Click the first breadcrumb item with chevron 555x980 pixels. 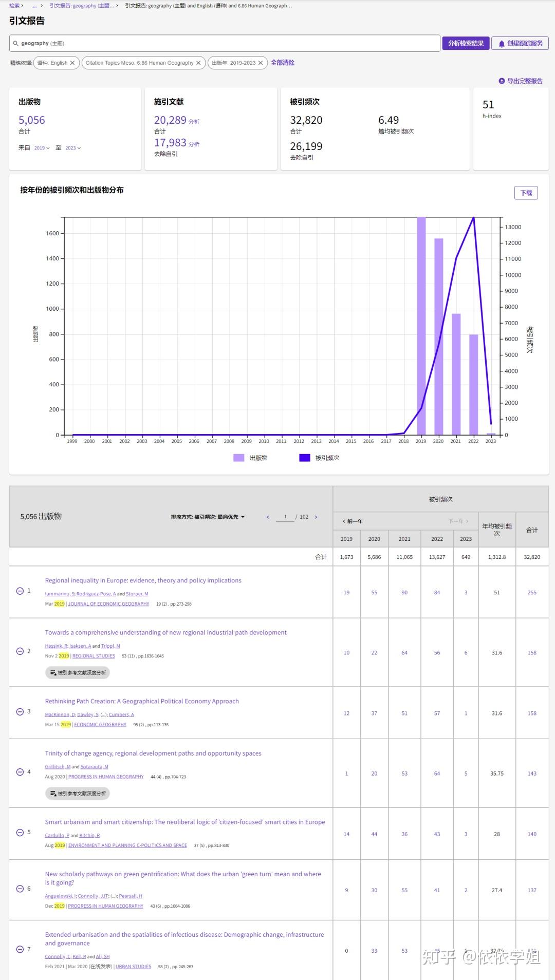tap(16, 6)
